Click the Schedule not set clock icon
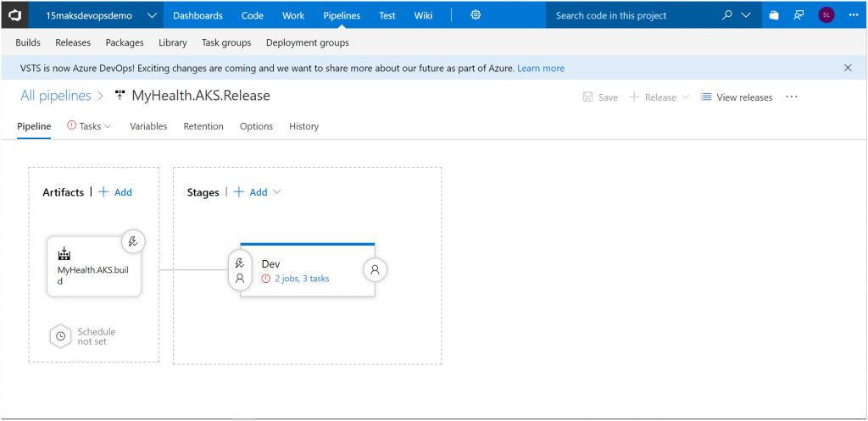 (61, 335)
